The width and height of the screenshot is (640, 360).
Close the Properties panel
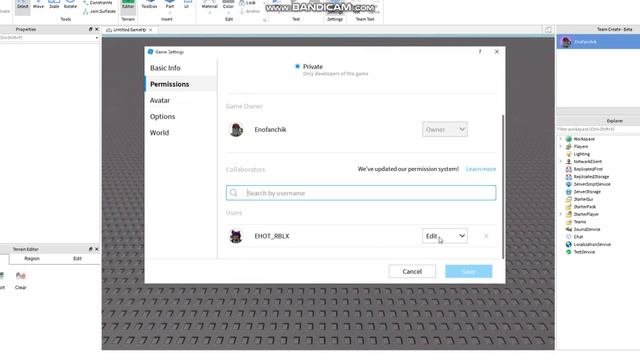point(97,29)
